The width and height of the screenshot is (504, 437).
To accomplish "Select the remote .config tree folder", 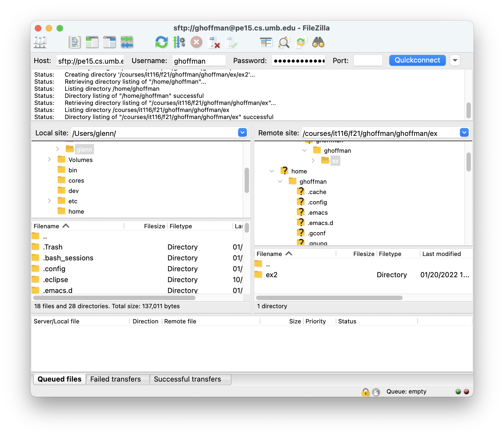I will click(317, 202).
